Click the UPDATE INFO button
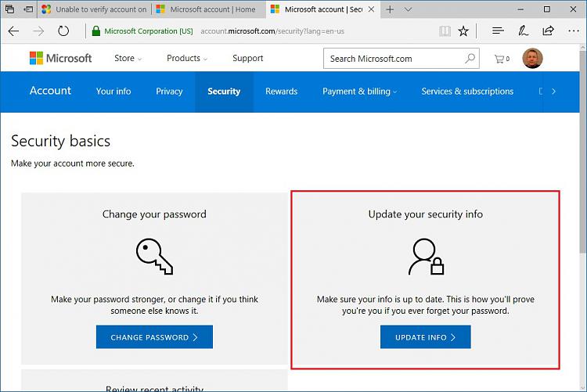The image size is (587, 392). pyautogui.click(x=425, y=337)
